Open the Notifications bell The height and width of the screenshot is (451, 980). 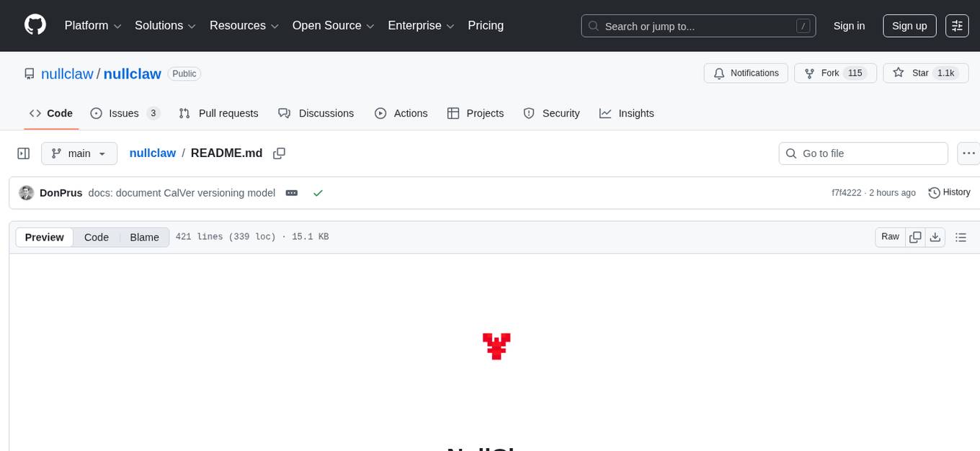pos(745,73)
